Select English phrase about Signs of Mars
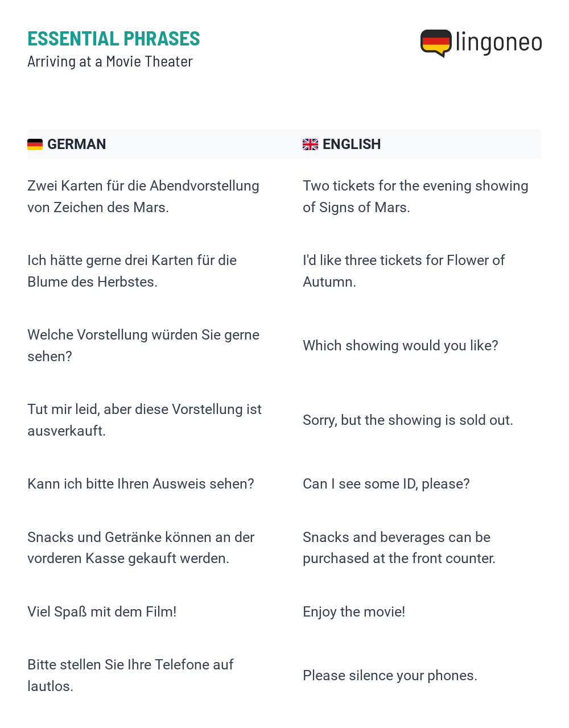Image resolution: width=569 pixels, height=728 pixels. pos(415,197)
